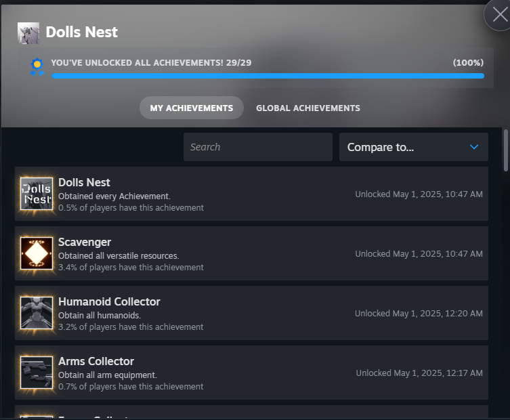Switch to Global Achievements tab
510x420 pixels.
click(x=308, y=108)
